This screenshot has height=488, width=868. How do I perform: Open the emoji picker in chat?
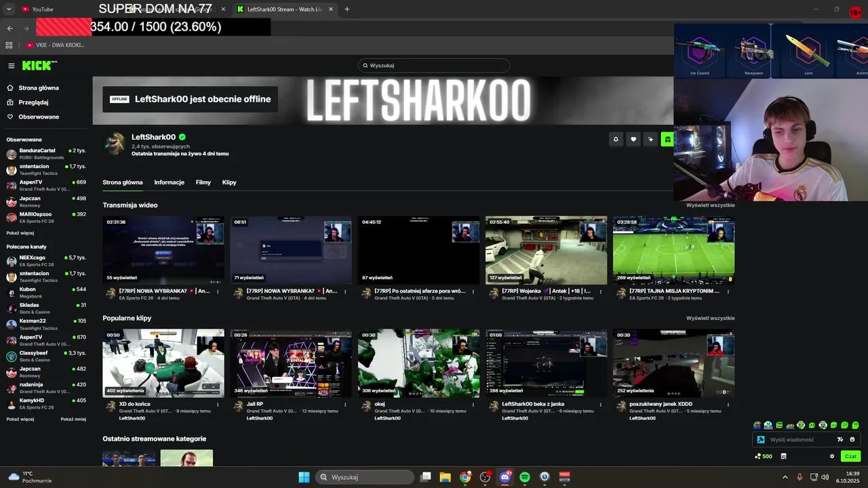coord(852,440)
